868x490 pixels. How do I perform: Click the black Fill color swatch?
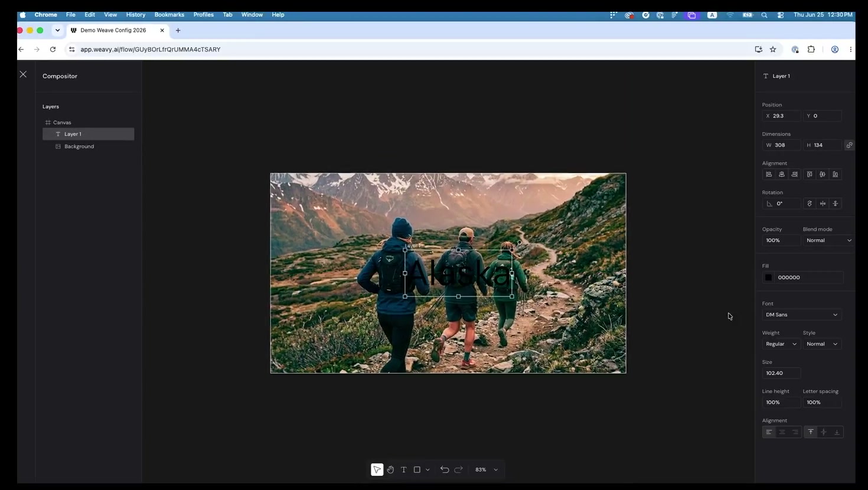[x=769, y=277]
